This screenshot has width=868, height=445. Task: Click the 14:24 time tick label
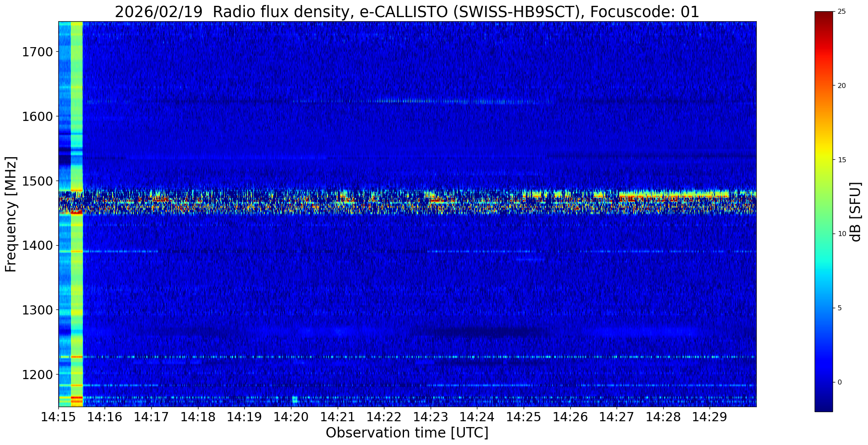477,417
